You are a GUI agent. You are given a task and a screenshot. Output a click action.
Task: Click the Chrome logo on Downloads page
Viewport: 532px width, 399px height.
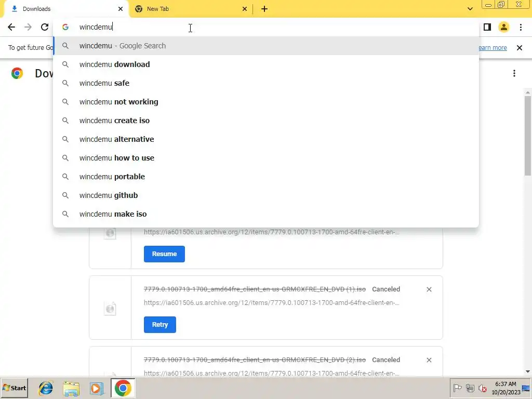point(17,73)
